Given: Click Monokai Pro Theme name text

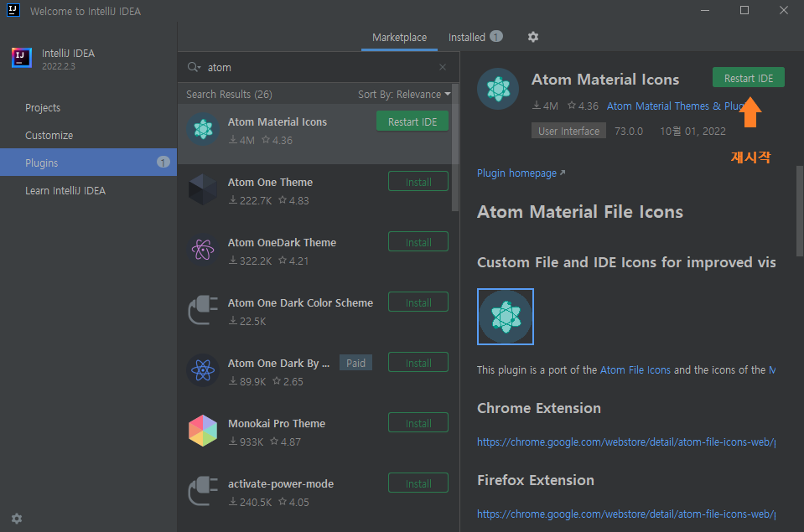Looking at the screenshot, I should (x=277, y=423).
